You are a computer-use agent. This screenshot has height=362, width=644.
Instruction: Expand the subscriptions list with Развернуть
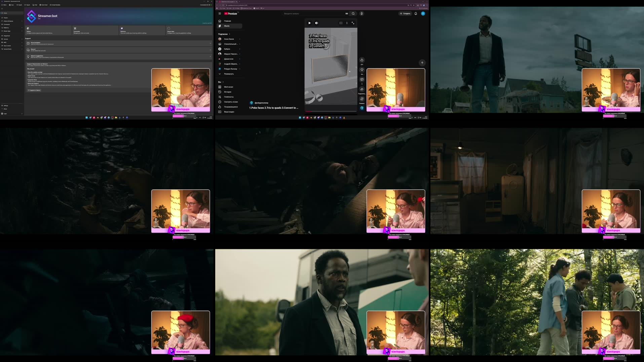pos(229,74)
